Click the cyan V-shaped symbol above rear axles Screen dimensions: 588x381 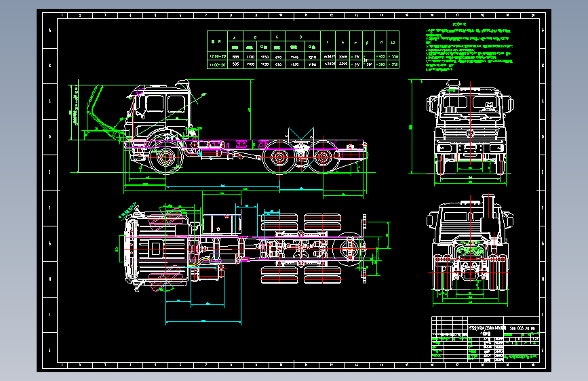[x=301, y=134]
